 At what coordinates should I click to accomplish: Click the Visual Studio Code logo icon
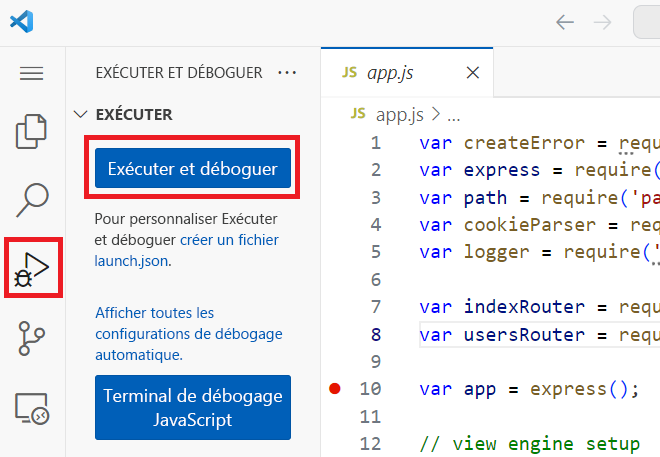pyautogui.click(x=21, y=21)
